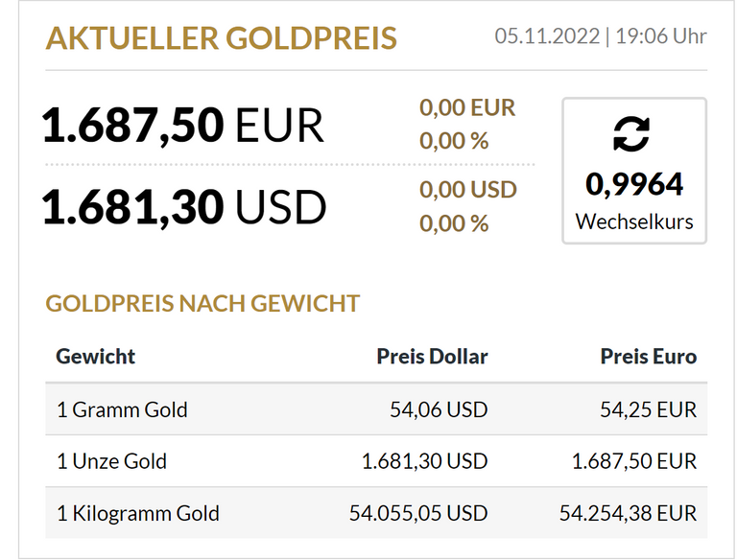This screenshot has height=560, width=737.
Task: Select the 1 Kilogramm Gold row
Action: tap(376, 513)
